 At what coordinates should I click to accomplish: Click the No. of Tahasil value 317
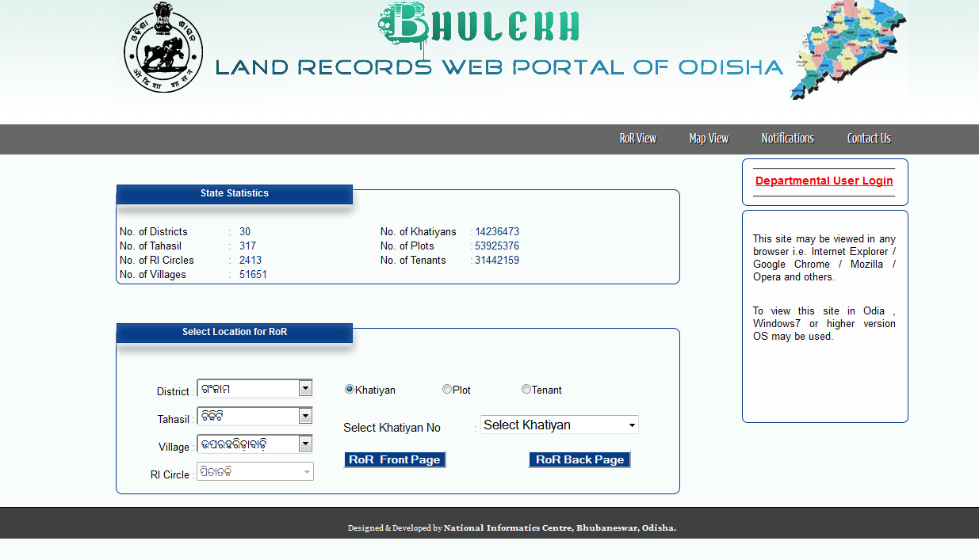(x=247, y=246)
